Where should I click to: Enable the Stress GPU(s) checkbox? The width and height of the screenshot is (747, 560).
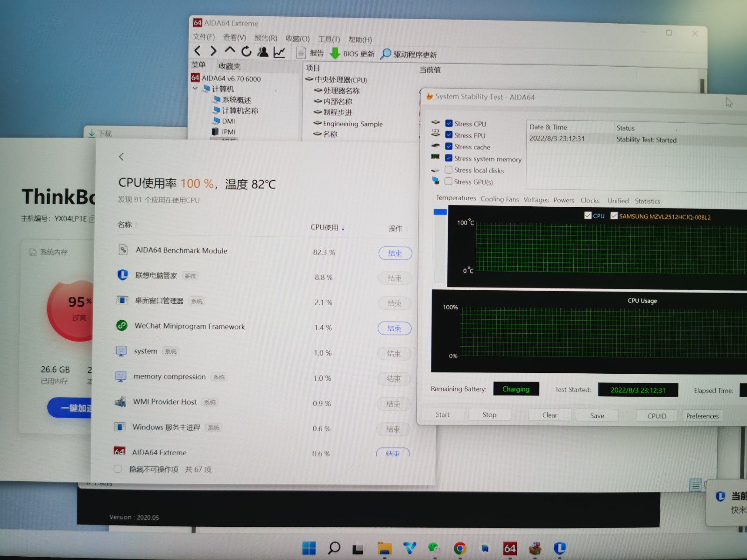[x=449, y=181]
